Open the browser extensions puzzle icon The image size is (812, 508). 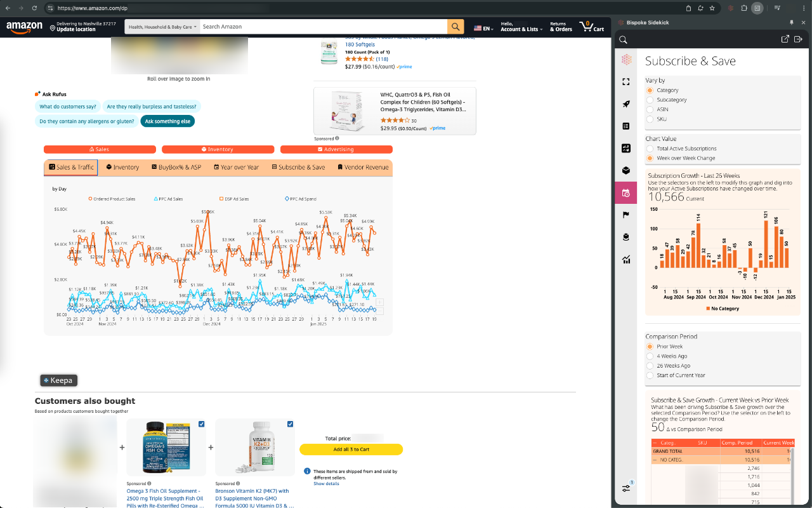coord(744,8)
